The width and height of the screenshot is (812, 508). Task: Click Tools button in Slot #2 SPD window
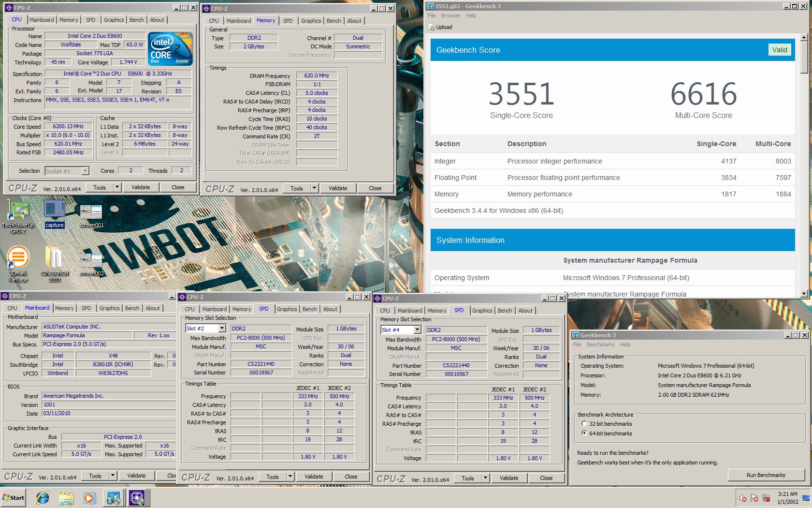tap(273, 477)
